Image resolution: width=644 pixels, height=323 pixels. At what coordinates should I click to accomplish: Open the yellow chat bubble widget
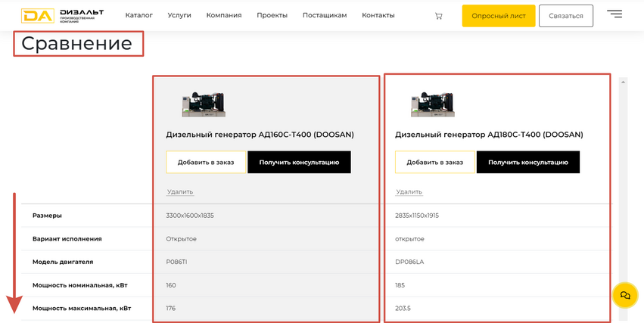[x=625, y=295]
